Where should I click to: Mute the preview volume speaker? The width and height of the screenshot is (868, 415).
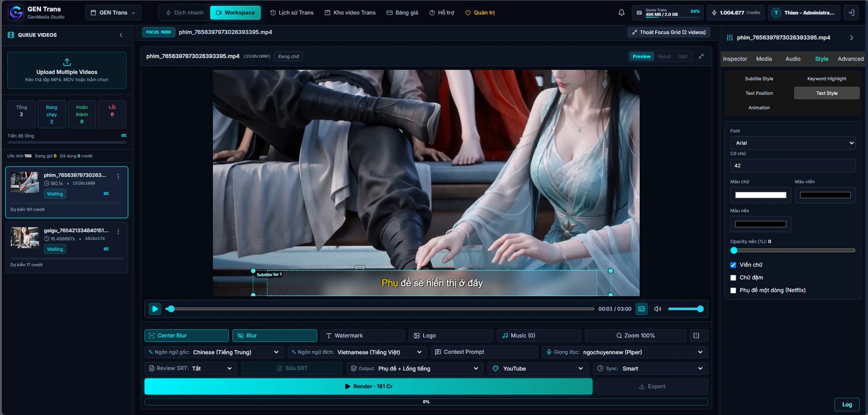click(658, 309)
